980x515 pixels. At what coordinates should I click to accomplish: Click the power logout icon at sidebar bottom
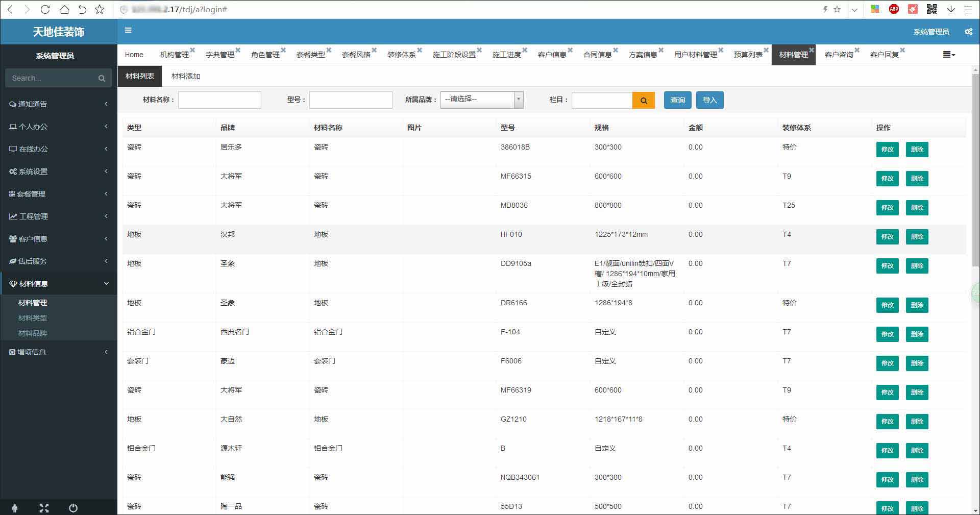73,508
